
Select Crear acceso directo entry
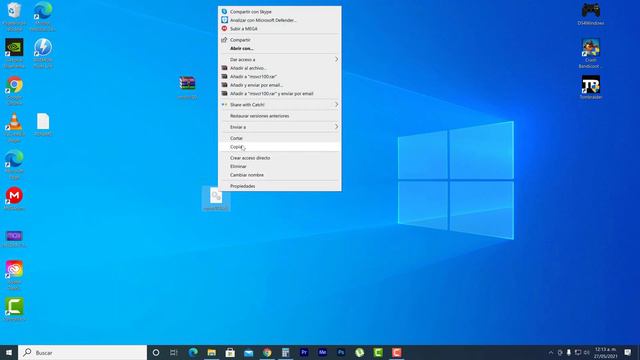click(280, 158)
